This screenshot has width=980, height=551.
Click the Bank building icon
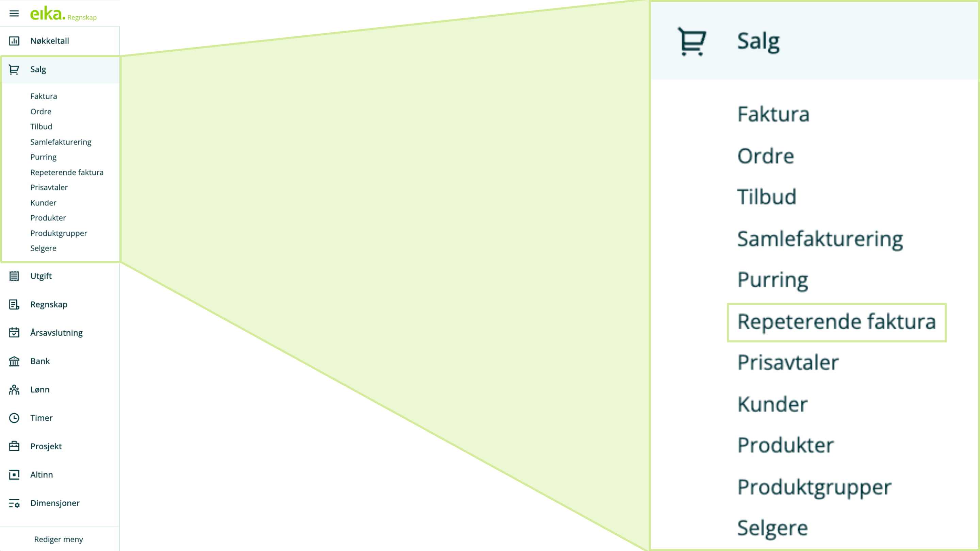(14, 361)
